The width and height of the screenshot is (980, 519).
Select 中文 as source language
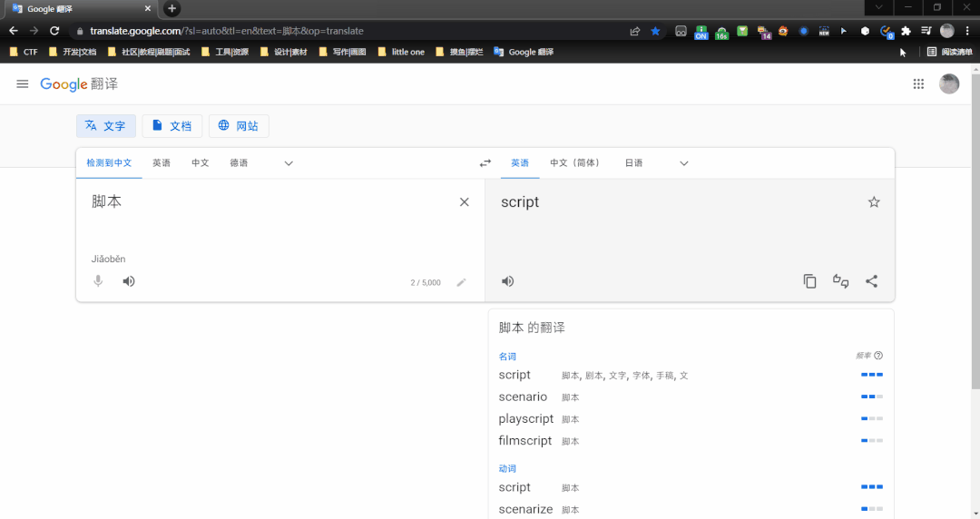click(200, 163)
